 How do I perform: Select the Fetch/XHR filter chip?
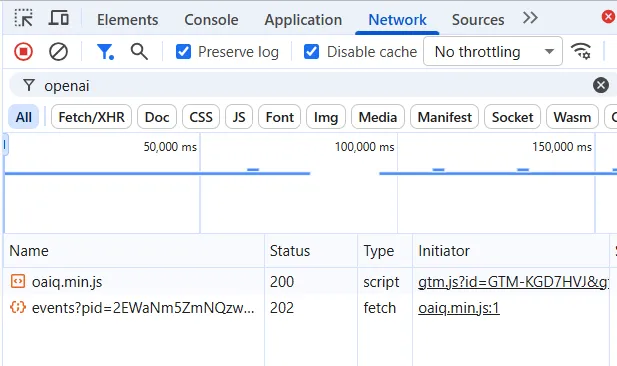click(91, 117)
